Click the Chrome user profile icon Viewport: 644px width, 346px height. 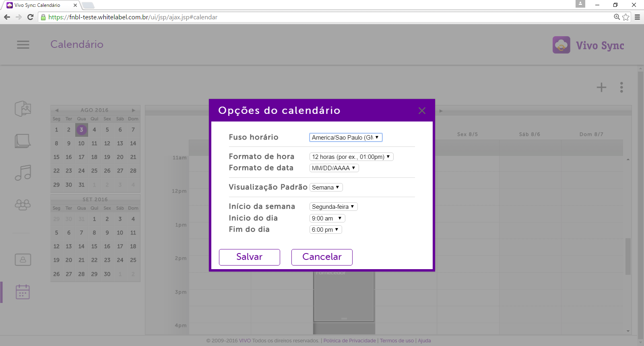(580, 4)
